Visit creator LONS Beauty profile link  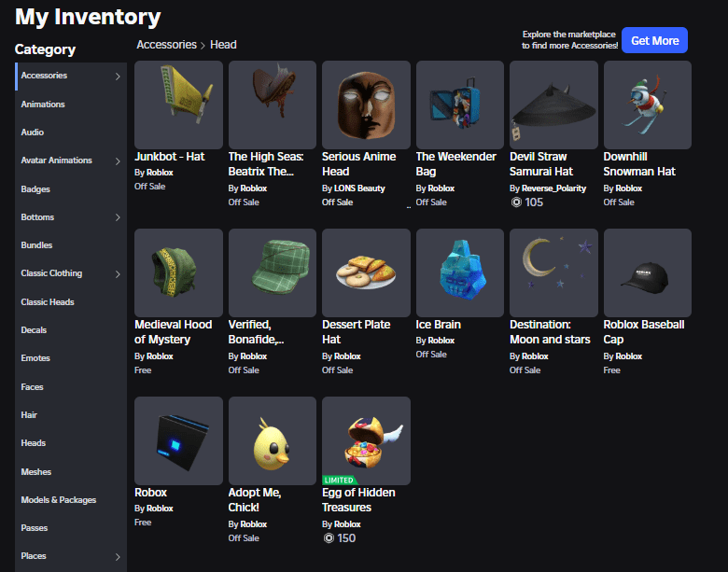359,188
